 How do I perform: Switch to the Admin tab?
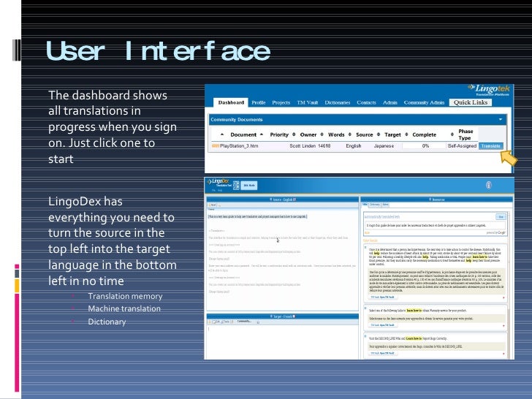390,102
